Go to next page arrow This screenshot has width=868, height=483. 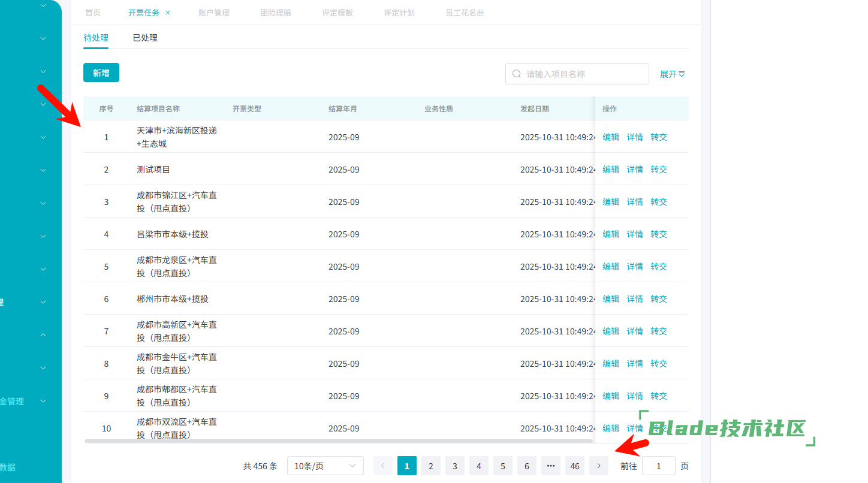(598, 466)
